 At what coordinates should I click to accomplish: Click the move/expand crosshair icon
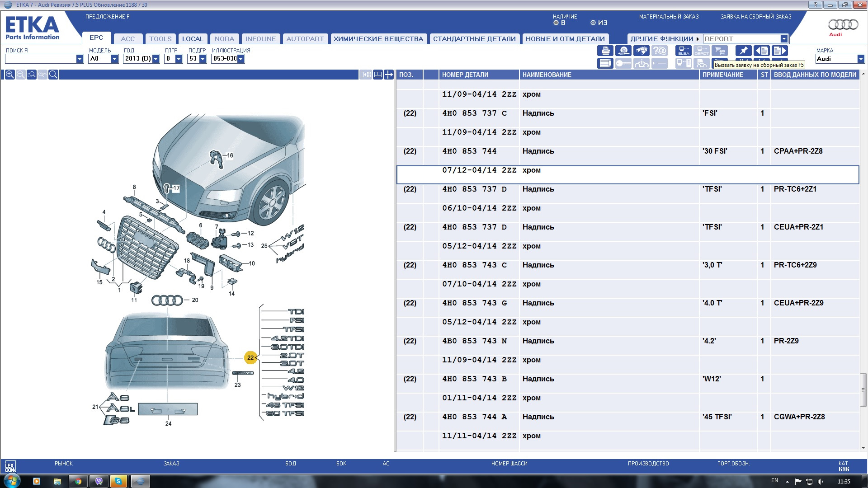pos(389,75)
